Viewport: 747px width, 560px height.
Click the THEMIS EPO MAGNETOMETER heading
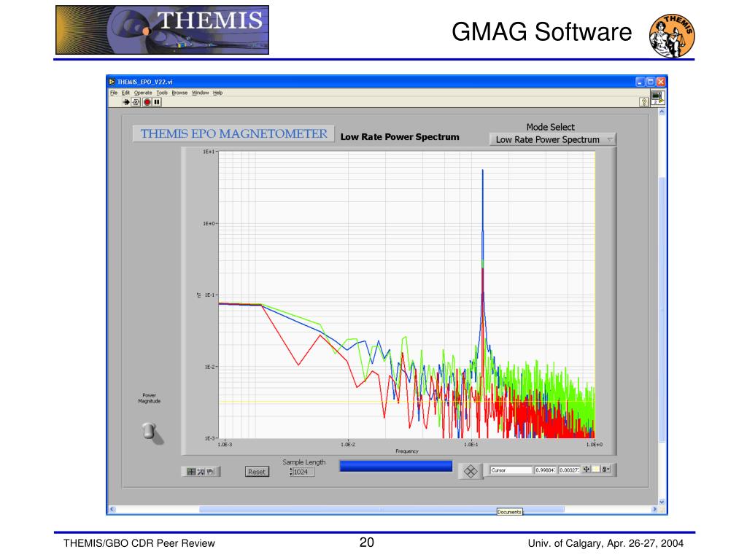click(x=233, y=134)
